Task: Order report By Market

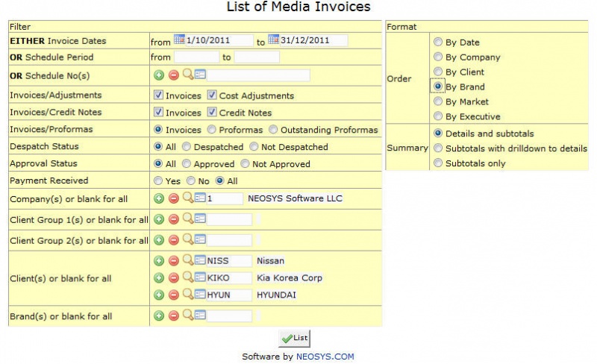Action: (438, 101)
